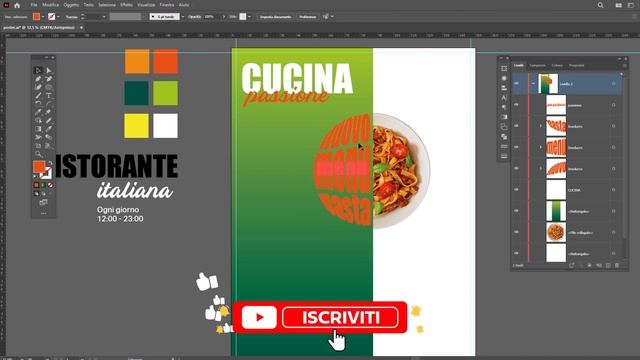Pick the Pen tool in toolbox
This screenshot has height=360, width=640.
point(38,79)
